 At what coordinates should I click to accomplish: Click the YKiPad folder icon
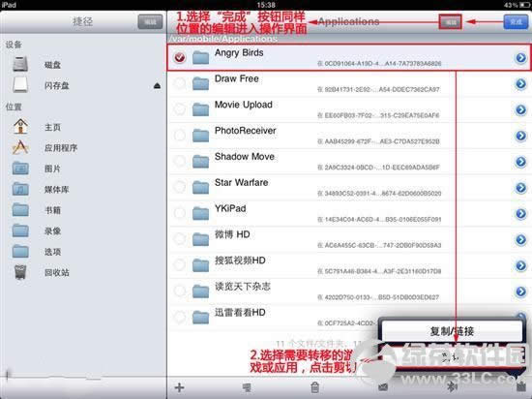200,214
